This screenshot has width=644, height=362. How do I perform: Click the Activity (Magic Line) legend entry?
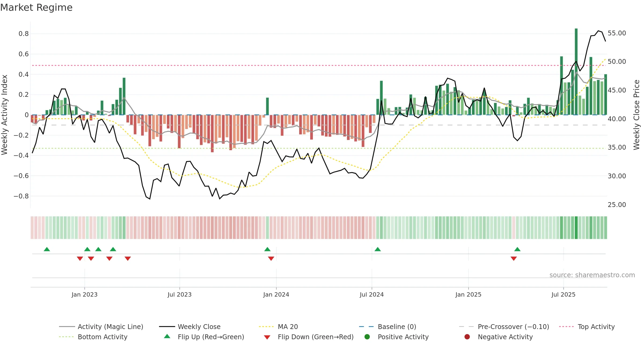point(101,327)
